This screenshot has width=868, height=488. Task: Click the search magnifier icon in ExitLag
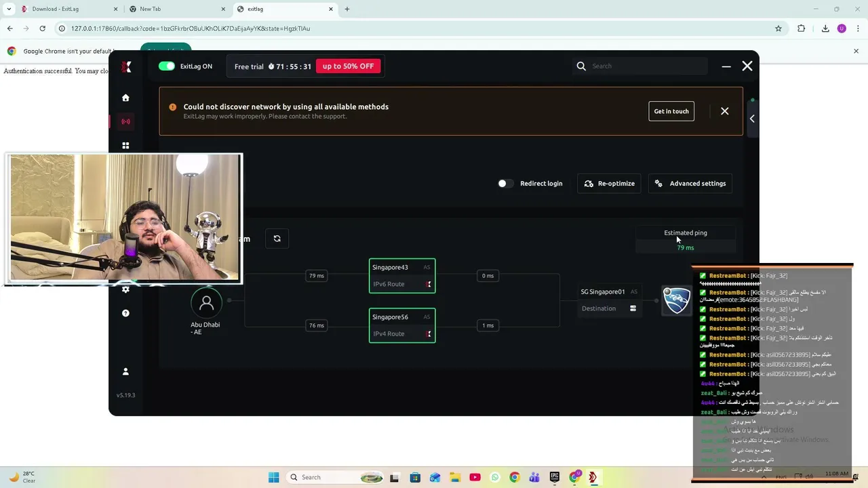(x=581, y=66)
